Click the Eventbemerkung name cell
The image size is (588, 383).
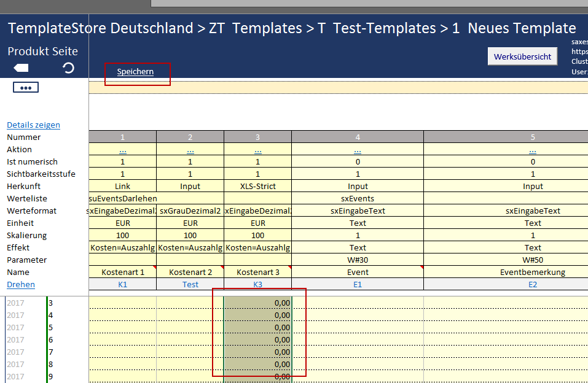533,272
